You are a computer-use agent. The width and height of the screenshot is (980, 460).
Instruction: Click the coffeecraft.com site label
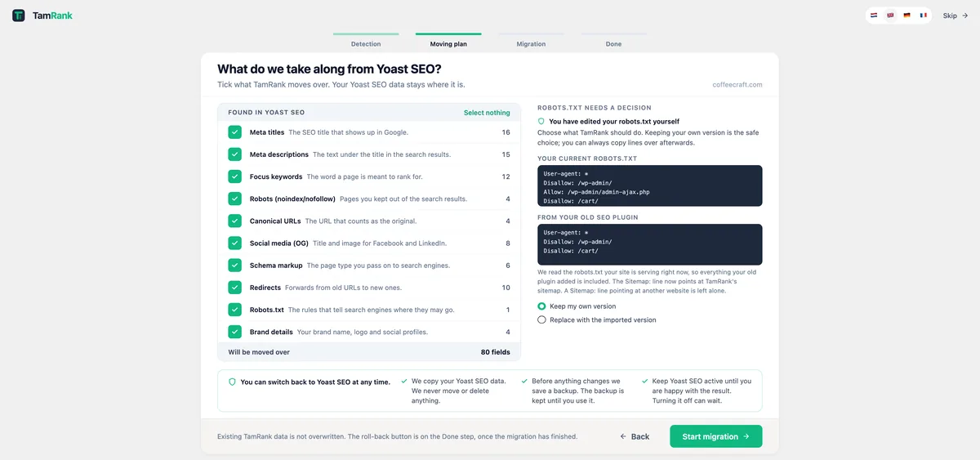pyautogui.click(x=737, y=84)
